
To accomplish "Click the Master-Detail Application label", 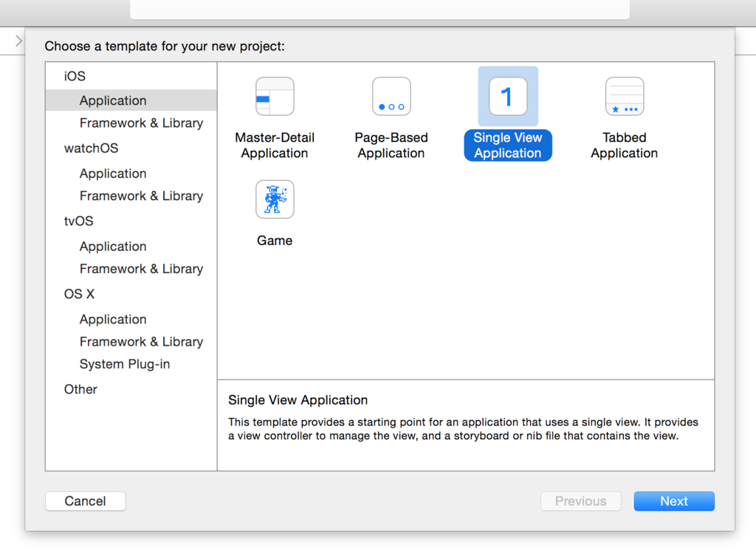I will point(275,145).
